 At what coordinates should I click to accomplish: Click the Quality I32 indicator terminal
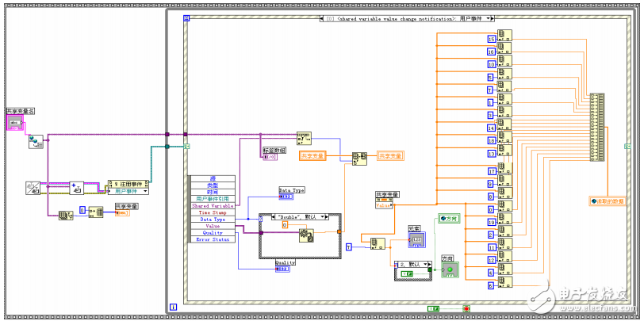tap(283, 269)
